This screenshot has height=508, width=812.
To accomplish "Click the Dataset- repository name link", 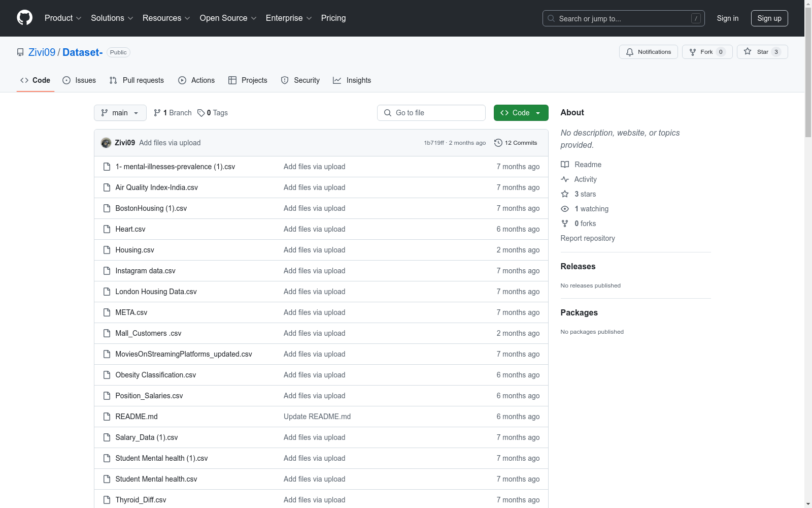I will [83, 52].
